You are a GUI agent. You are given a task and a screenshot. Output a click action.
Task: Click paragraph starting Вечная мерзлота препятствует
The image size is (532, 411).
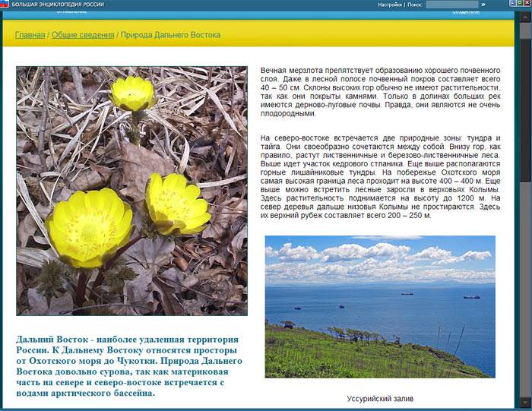(380, 92)
